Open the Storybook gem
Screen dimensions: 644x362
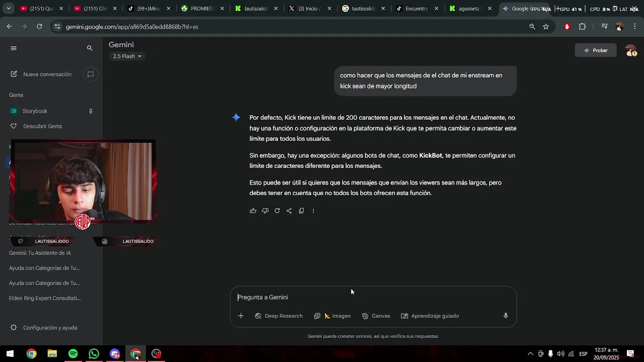[35, 111]
